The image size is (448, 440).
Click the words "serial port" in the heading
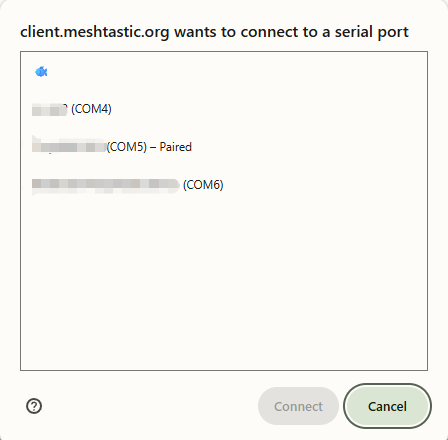(371, 32)
